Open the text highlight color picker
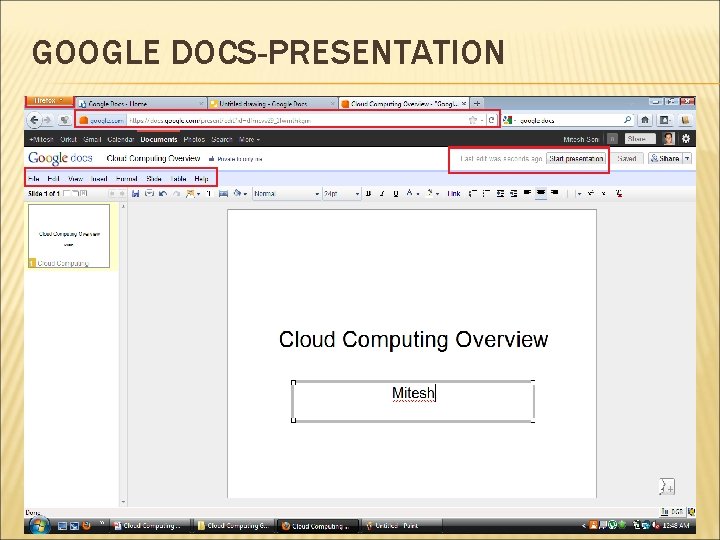 430,193
